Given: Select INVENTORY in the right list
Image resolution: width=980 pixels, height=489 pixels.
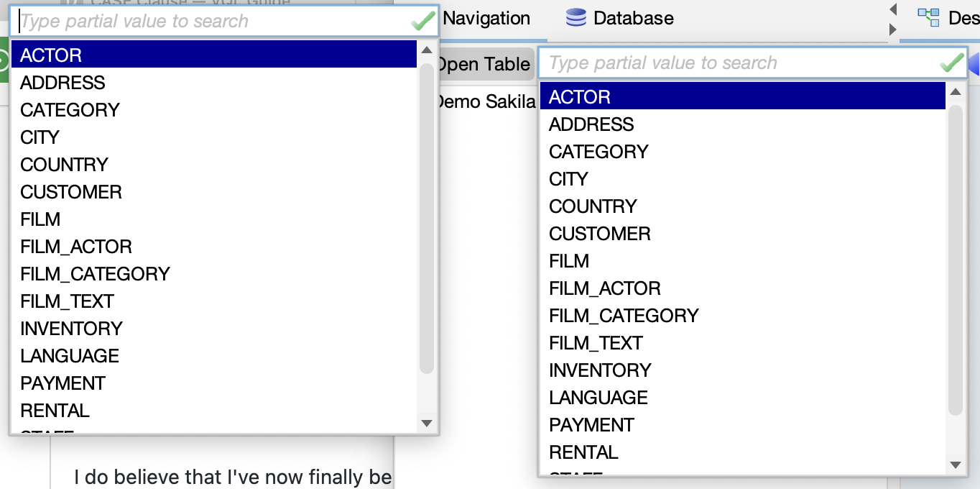Looking at the screenshot, I should 743,370.
